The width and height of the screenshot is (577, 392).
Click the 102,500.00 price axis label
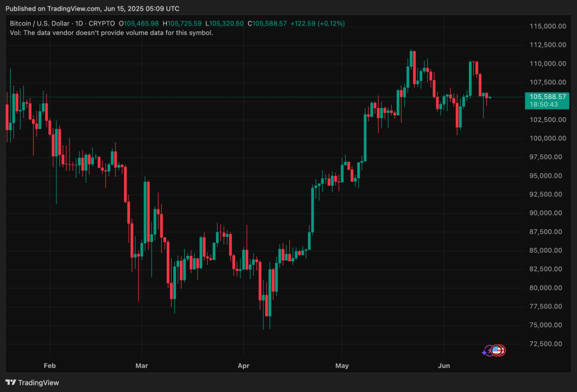[x=547, y=120]
